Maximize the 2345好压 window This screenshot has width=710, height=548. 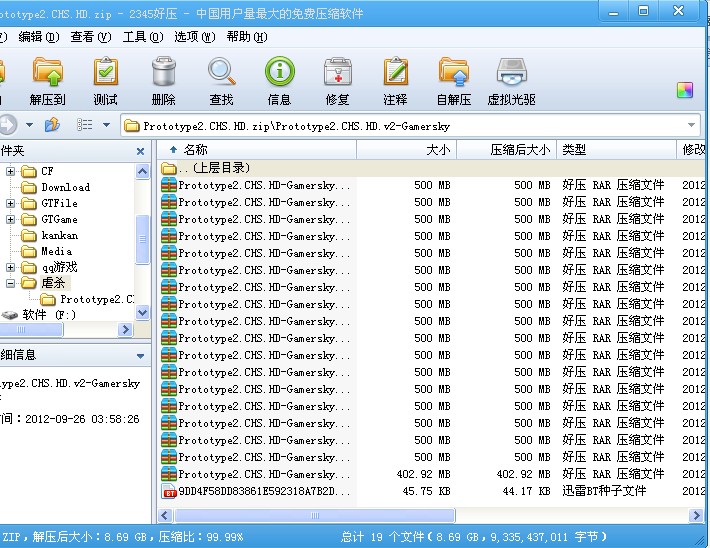pyautogui.click(x=643, y=11)
